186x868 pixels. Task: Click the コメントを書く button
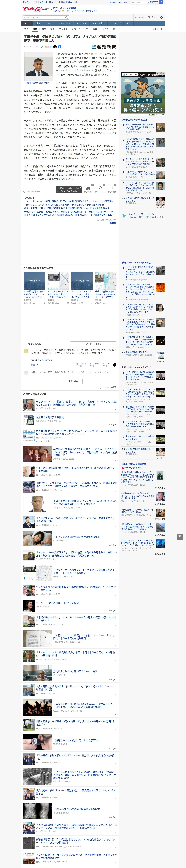(93, 344)
